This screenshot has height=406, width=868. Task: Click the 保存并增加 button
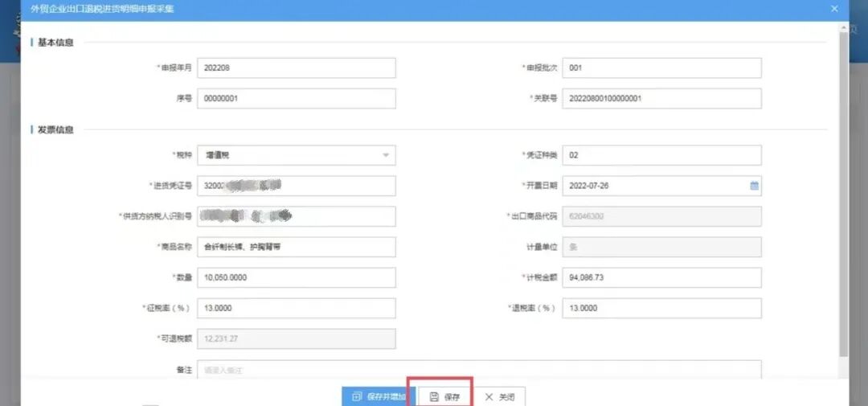[378, 396]
